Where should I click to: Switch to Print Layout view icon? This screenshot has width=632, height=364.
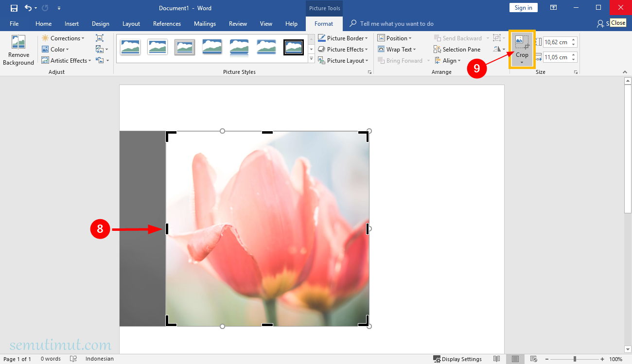click(515, 359)
